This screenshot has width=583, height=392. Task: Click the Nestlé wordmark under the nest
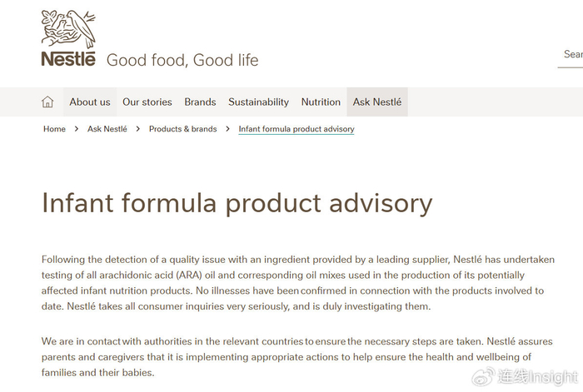(68, 58)
